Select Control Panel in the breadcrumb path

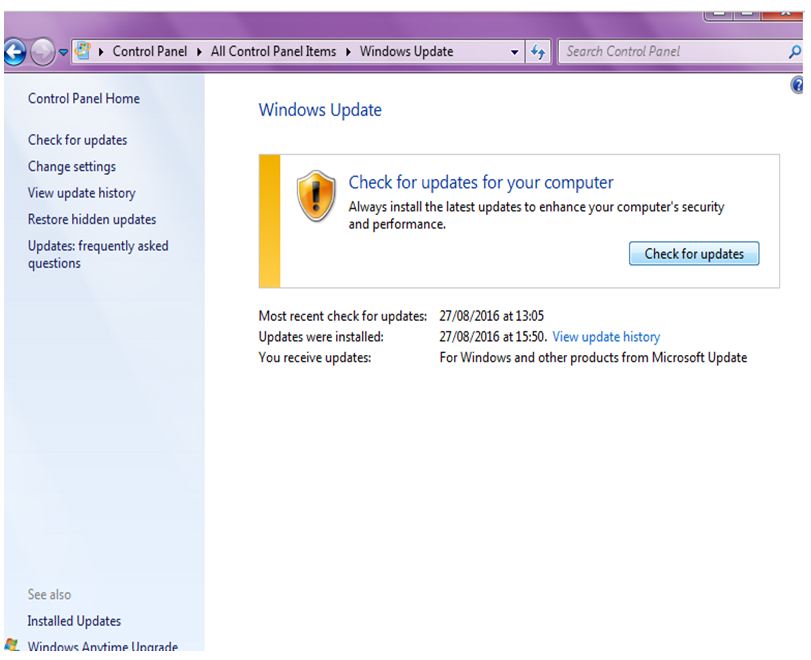tap(150, 52)
